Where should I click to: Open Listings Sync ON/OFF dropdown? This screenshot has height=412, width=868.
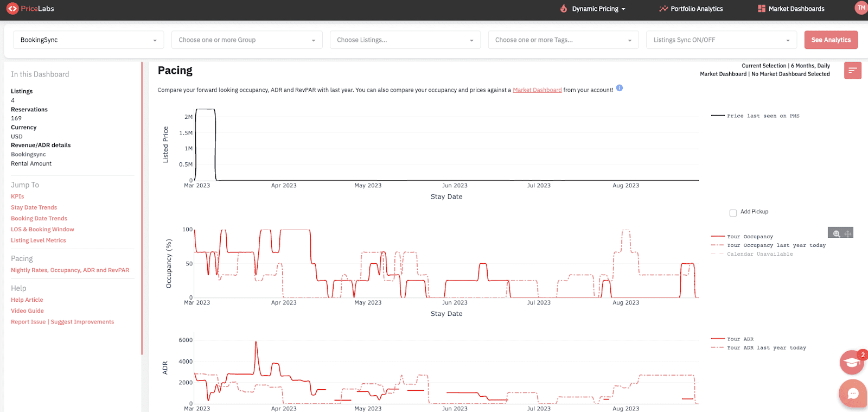click(722, 40)
